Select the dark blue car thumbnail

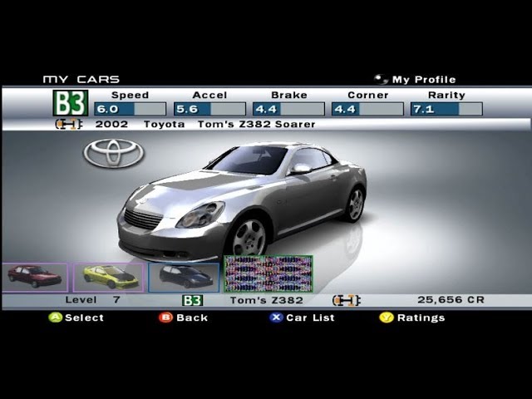(x=184, y=277)
